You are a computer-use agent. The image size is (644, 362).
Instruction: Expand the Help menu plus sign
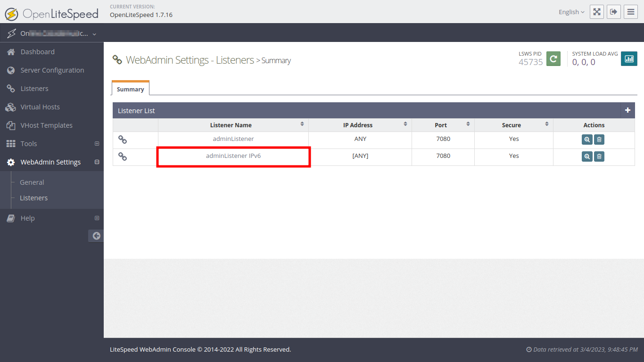click(97, 218)
